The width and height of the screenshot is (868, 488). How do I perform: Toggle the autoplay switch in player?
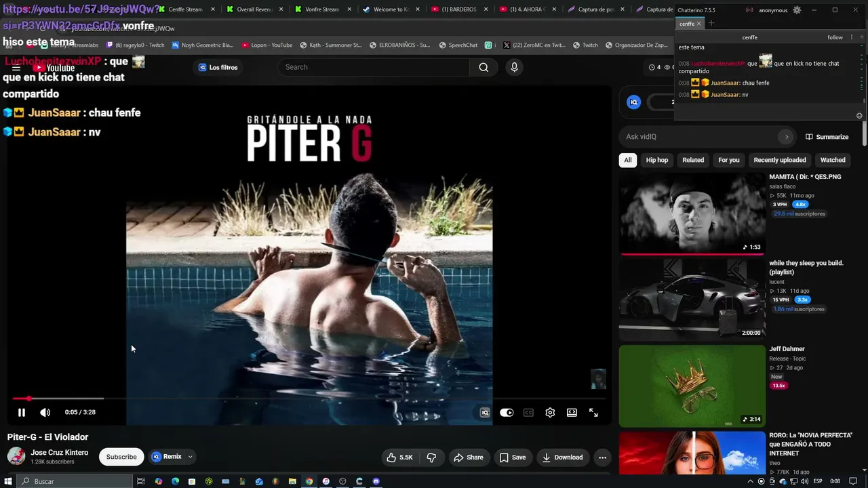pos(507,412)
